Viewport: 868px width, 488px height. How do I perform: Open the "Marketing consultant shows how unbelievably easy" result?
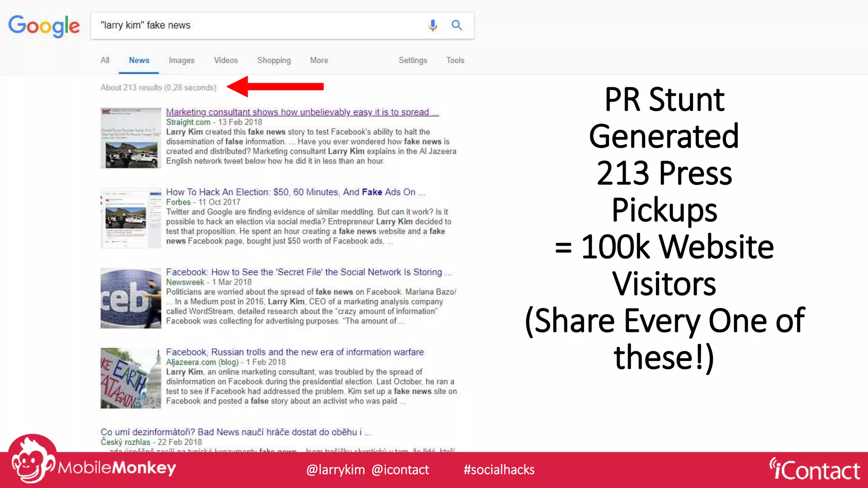coord(302,112)
